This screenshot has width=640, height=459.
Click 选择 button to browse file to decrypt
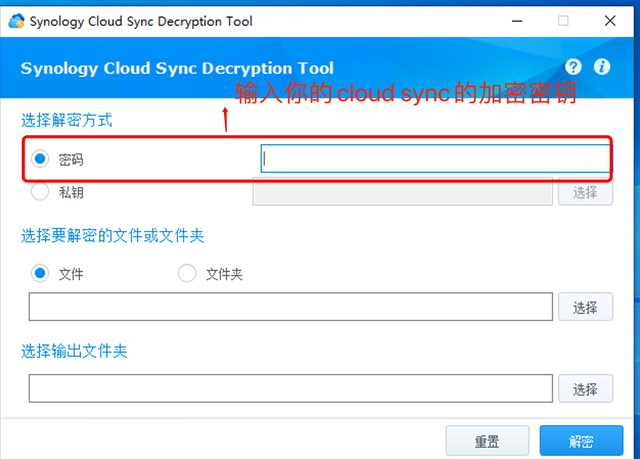(x=585, y=307)
